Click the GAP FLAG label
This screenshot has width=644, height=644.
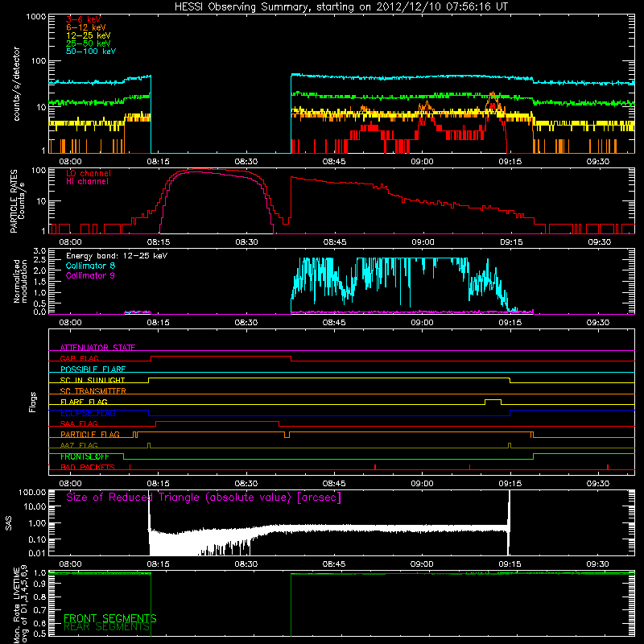pyautogui.click(x=79, y=358)
